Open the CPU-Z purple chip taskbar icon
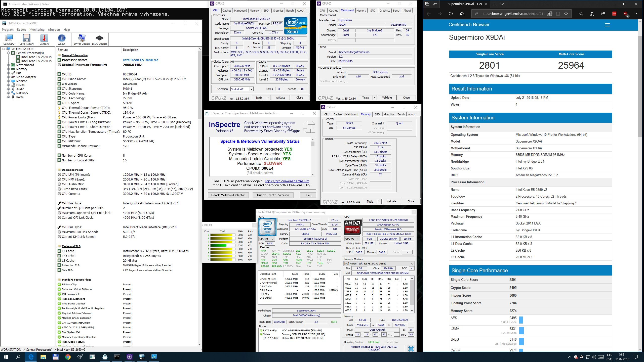This screenshot has width=644, height=362. pyautogui.click(x=129, y=357)
